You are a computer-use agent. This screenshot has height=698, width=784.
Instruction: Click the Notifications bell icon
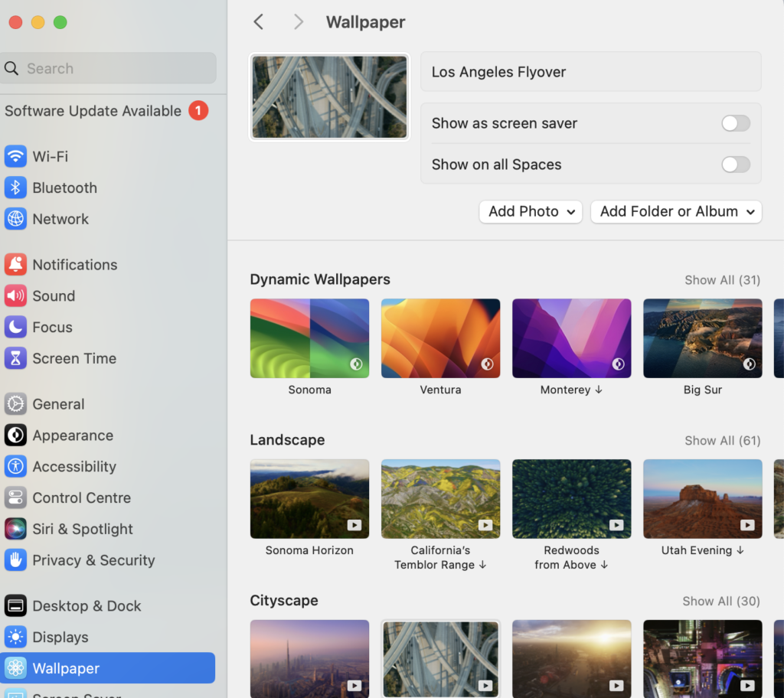(15, 264)
